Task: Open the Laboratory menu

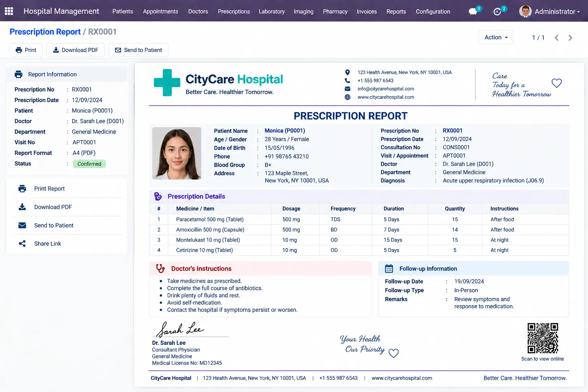Action: (x=271, y=11)
